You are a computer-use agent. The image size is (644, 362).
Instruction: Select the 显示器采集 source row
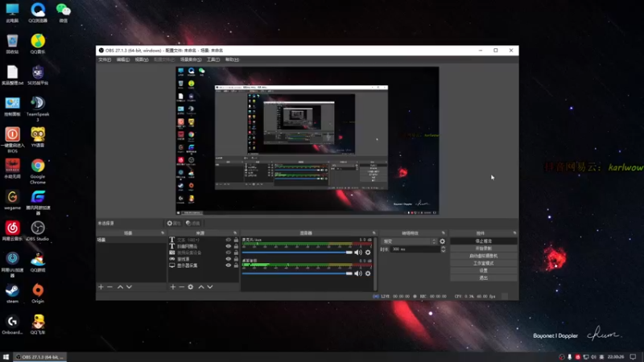204,265
